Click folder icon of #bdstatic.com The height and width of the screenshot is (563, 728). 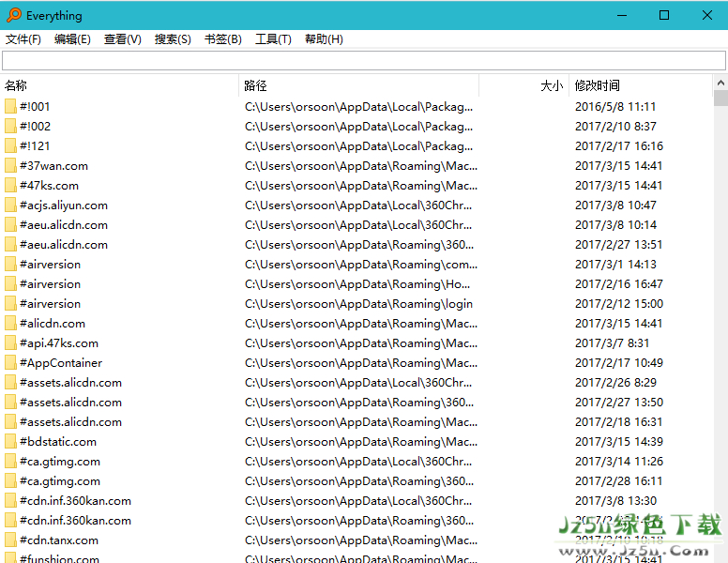[10, 441]
